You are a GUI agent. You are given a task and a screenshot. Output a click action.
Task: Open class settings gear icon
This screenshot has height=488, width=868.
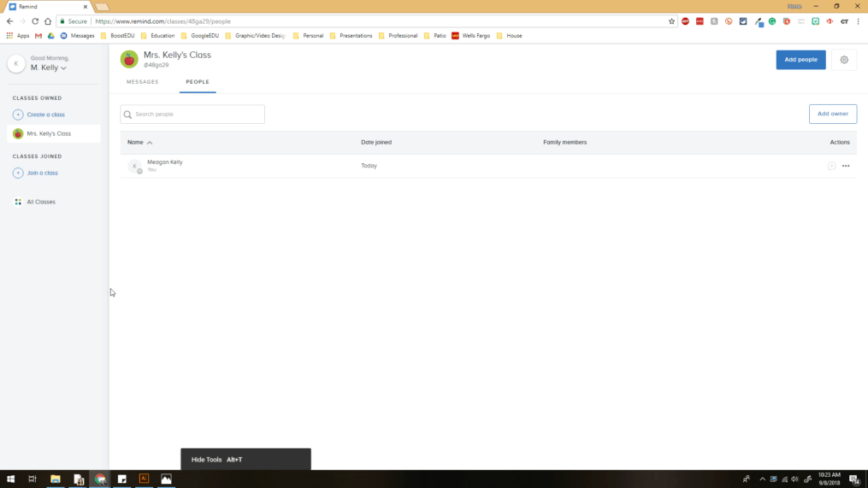click(x=844, y=60)
